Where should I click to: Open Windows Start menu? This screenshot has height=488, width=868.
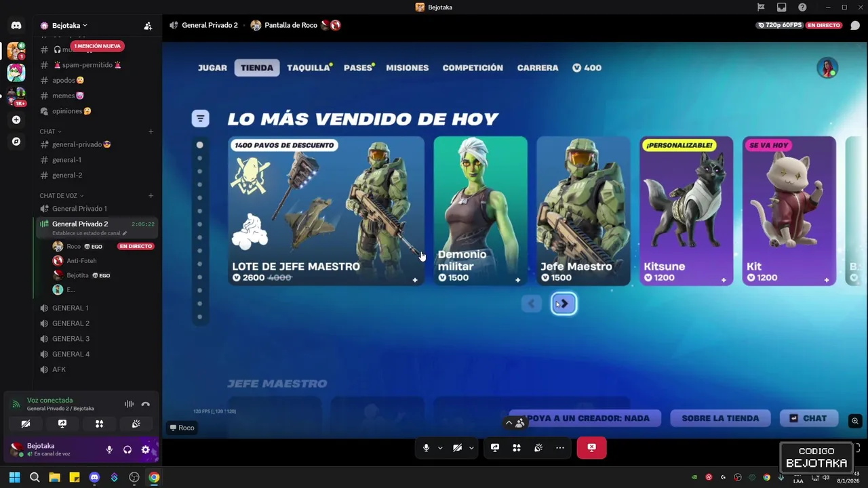click(14, 477)
